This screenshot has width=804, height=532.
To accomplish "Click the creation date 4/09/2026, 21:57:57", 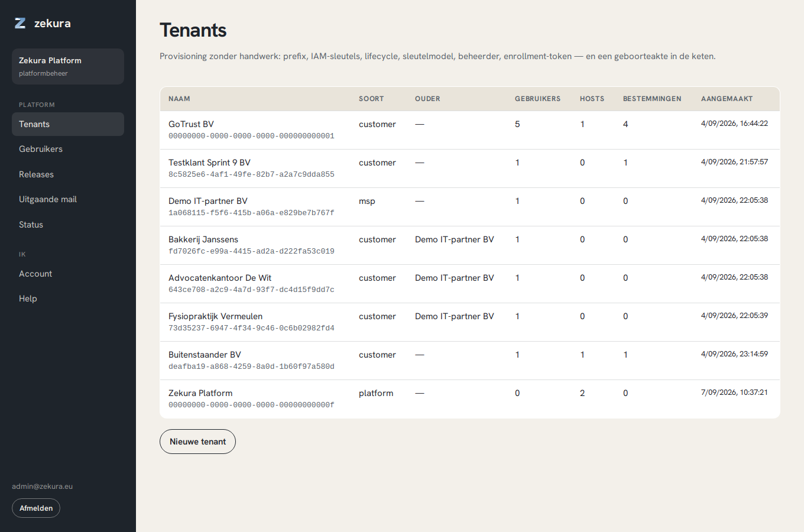I will point(734,162).
